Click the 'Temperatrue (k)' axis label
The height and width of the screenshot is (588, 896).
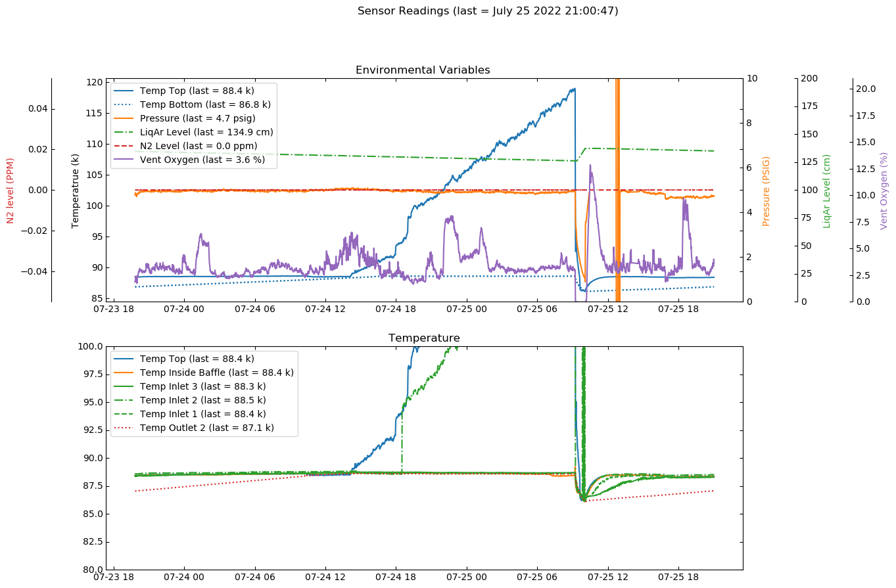click(x=76, y=191)
